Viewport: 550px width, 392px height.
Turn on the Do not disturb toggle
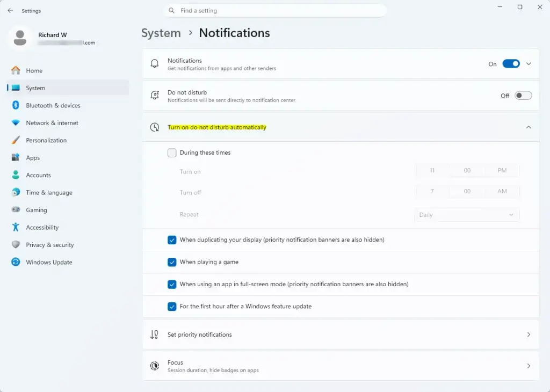pyautogui.click(x=523, y=96)
